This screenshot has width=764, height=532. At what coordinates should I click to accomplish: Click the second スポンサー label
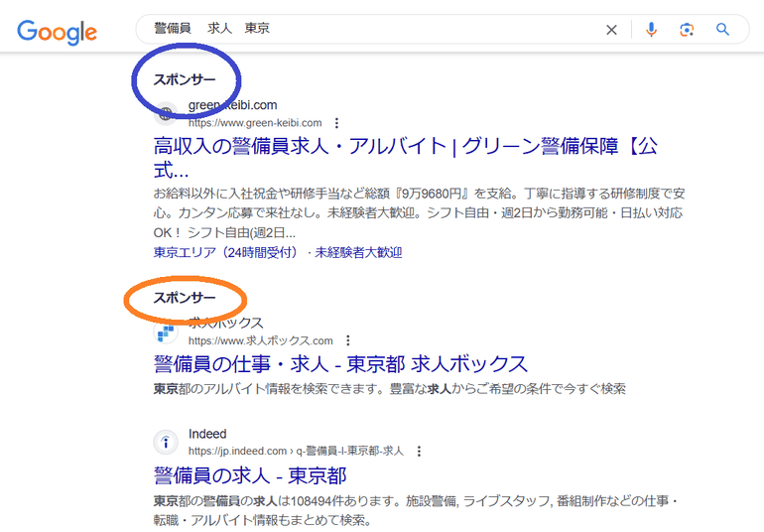tap(185, 298)
